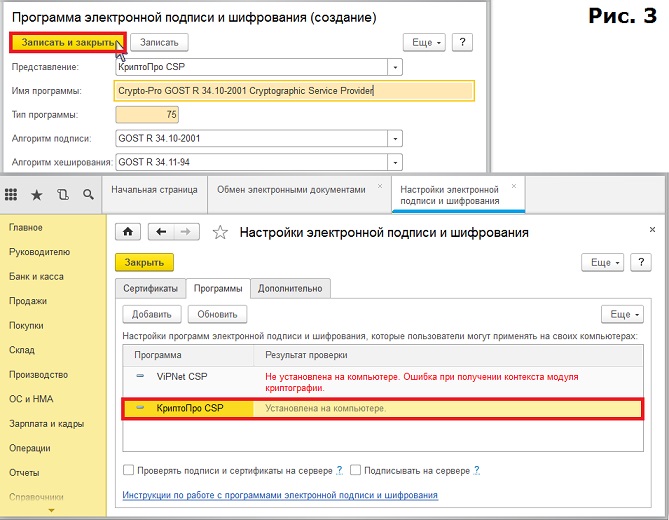This screenshot has height=520, width=669.
Task: Open help in the creation dialog
Action: pos(462,42)
